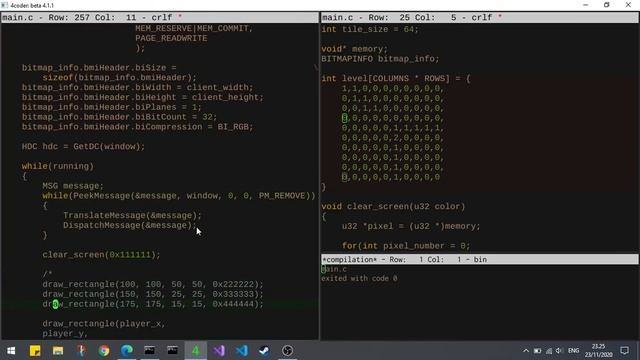The height and width of the screenshot is (360, 640).
Task: Open File Explorer from the taskbar
Action: [58, 351]
